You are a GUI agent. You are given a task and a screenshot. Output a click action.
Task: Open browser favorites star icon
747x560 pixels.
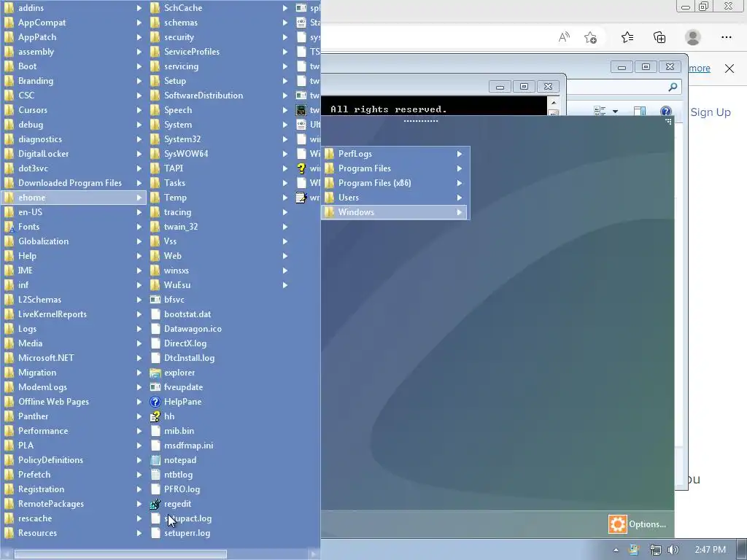pyautogui.click(x=627, y=37)
